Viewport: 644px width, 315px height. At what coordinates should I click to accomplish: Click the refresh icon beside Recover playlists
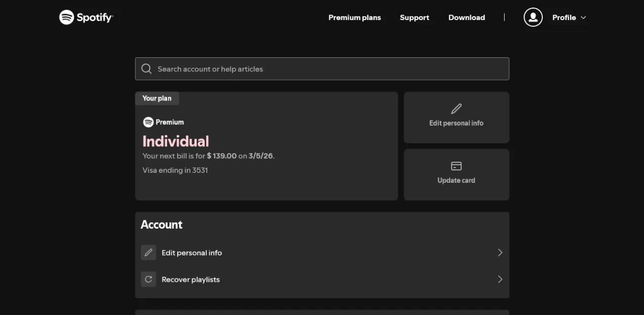pos(148,279)
